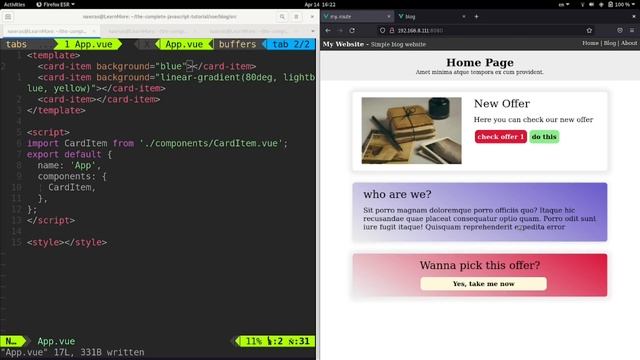Click the 'Wanna pick this offer?' heading

click(x=480, y=265)
